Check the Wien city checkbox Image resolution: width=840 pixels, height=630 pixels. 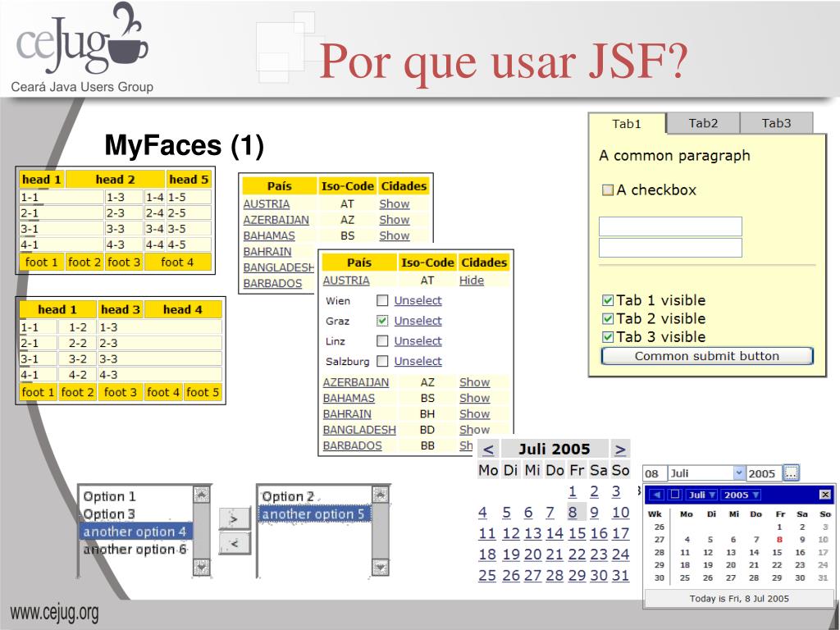click(382, 300)
